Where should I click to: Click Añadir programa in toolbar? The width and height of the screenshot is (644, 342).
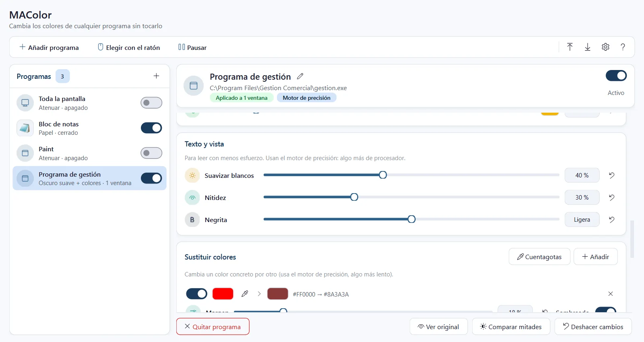click(x=49, y=47)
